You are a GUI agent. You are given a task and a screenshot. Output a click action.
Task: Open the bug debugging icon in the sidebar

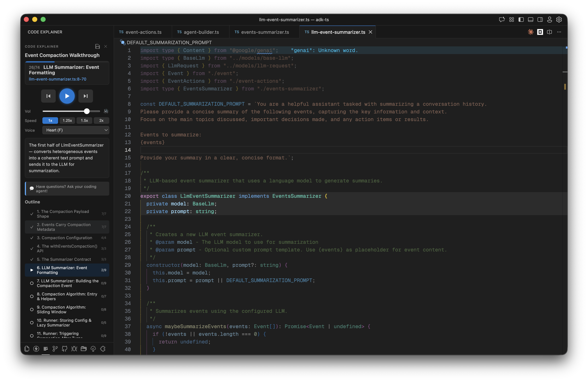click(x=74, y=349)
